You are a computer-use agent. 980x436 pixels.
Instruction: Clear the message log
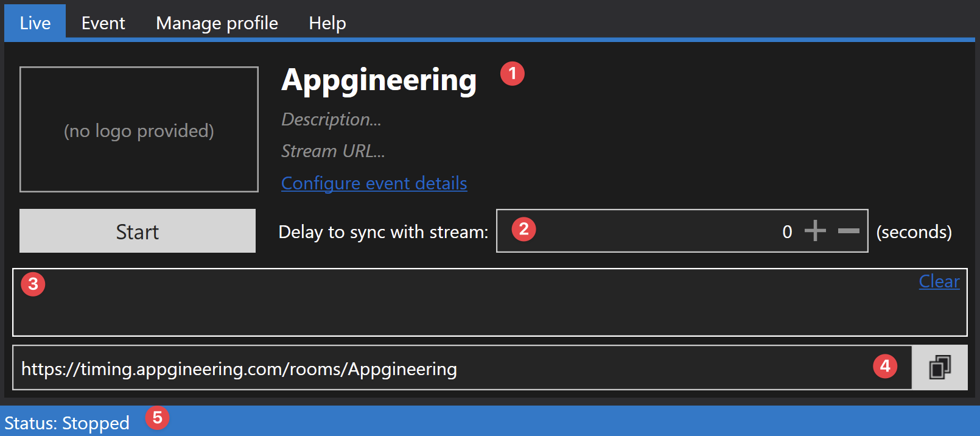939,281
